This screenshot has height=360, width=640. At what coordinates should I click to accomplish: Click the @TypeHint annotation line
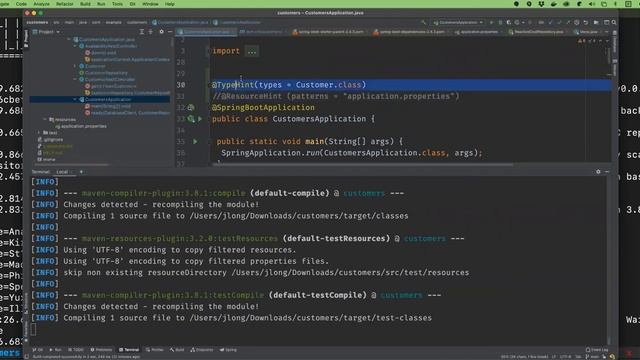(289, 85)
